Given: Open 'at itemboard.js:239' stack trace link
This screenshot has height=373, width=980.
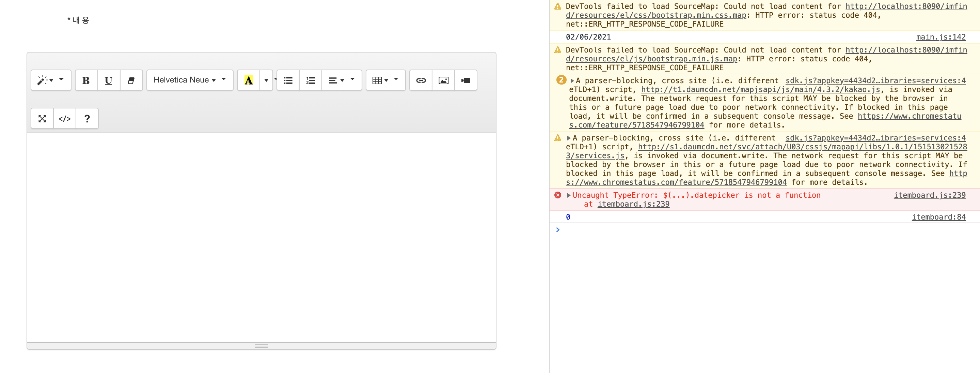Looking at the screenshot, I should (633, 204).
